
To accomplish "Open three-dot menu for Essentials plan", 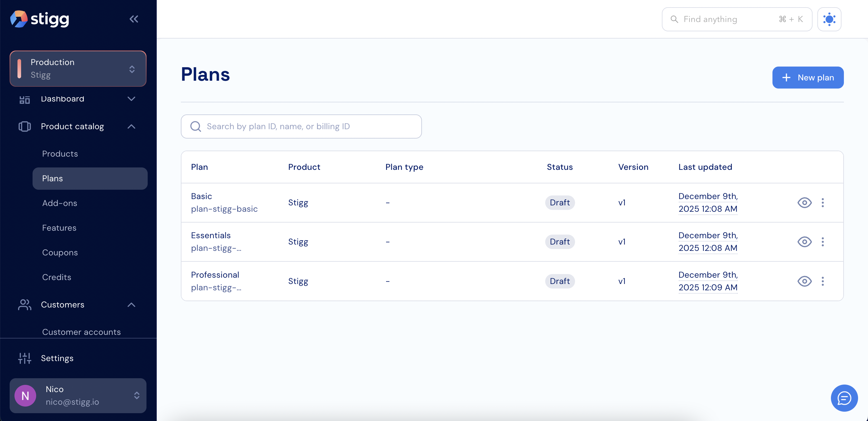I will pyautogui.click(x=822, y=242).
